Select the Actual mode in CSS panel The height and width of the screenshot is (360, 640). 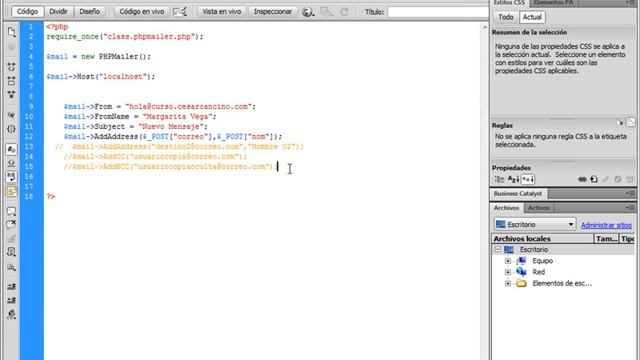532,17
